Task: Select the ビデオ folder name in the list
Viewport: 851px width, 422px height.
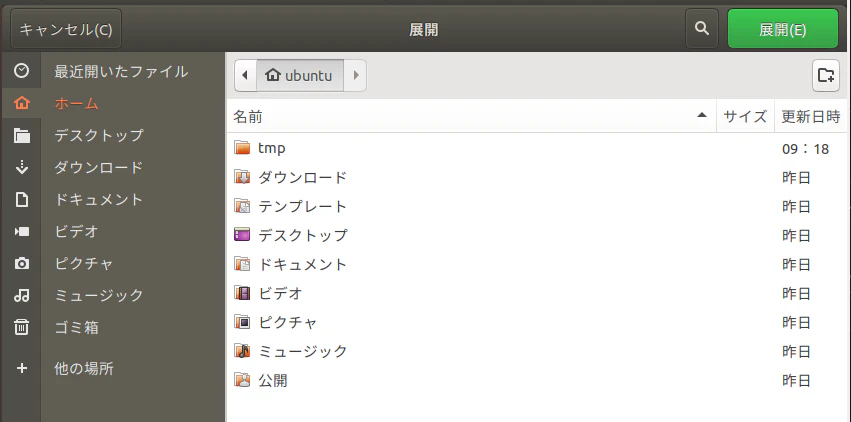Action: 280,293
